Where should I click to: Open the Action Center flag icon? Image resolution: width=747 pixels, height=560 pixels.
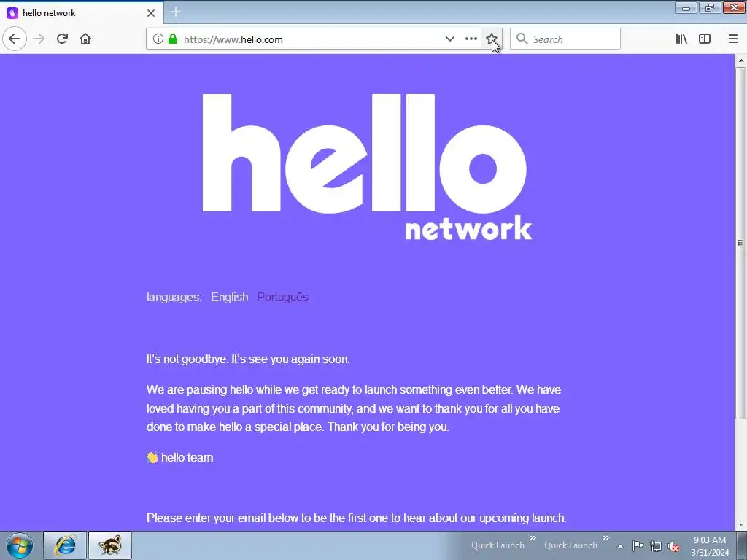pyautogui.click(x=638, y=546)
